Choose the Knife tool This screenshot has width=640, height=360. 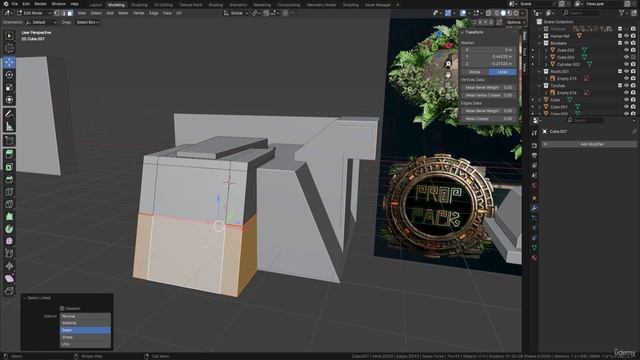(9, 204)
